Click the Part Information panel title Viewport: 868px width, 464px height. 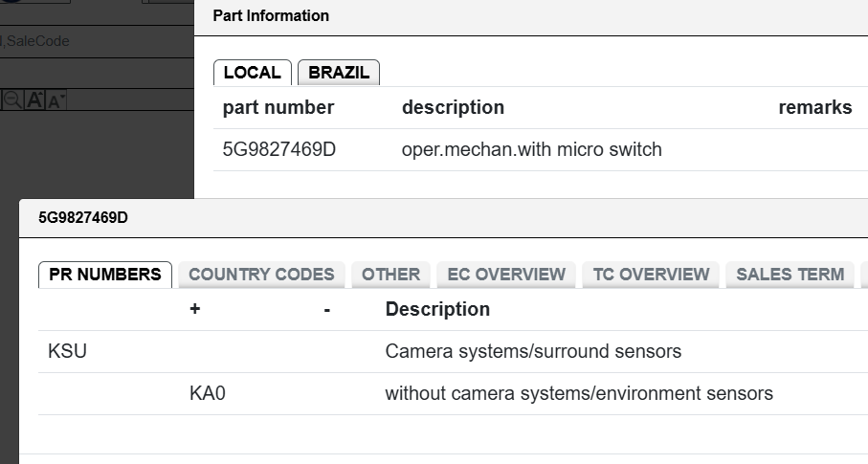click(x=271, y=15)
